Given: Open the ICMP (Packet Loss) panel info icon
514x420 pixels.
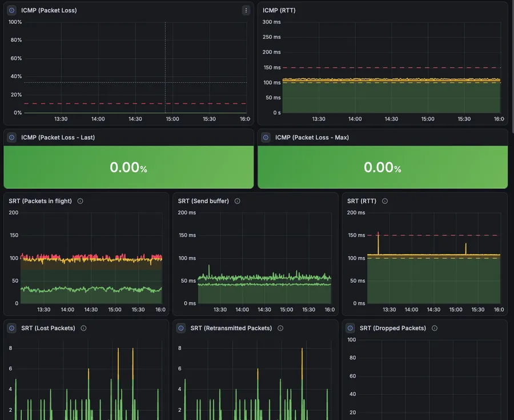Looking at the screenshot, I should [x=12, y=10].
